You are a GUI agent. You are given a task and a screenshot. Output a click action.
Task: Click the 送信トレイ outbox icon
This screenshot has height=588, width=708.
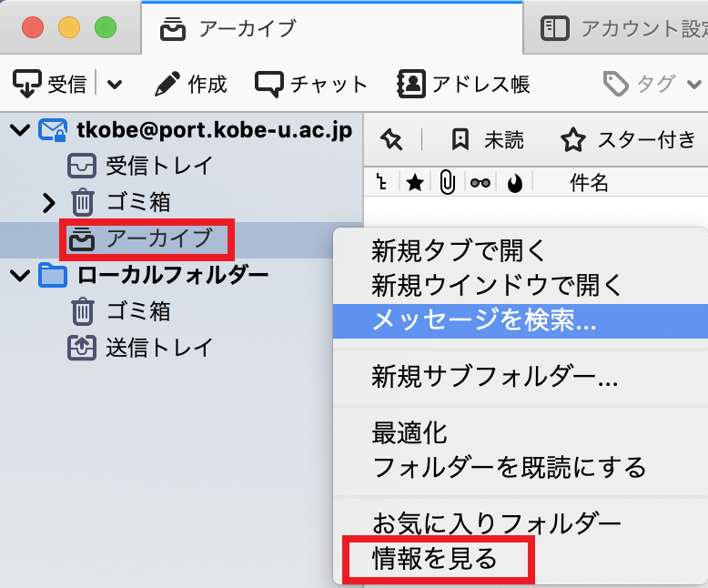tap(82, 348)
